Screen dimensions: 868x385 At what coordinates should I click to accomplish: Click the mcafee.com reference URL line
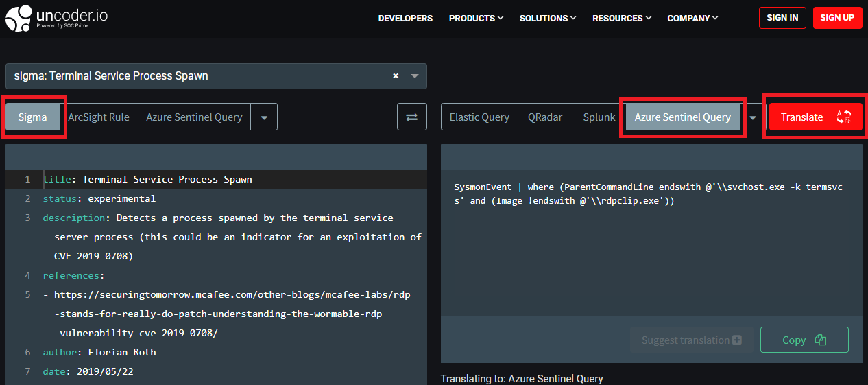[232, 294]
